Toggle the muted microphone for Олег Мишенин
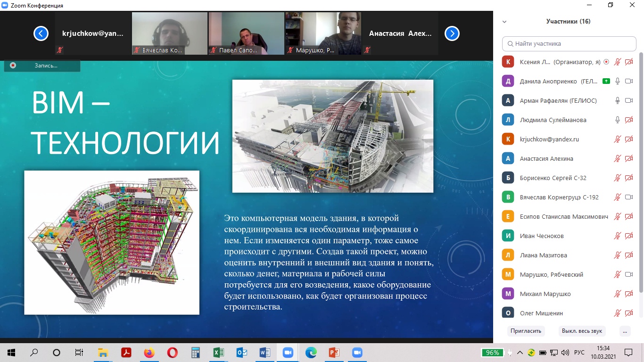The image size is (644, 362). [x=617, y=313]
